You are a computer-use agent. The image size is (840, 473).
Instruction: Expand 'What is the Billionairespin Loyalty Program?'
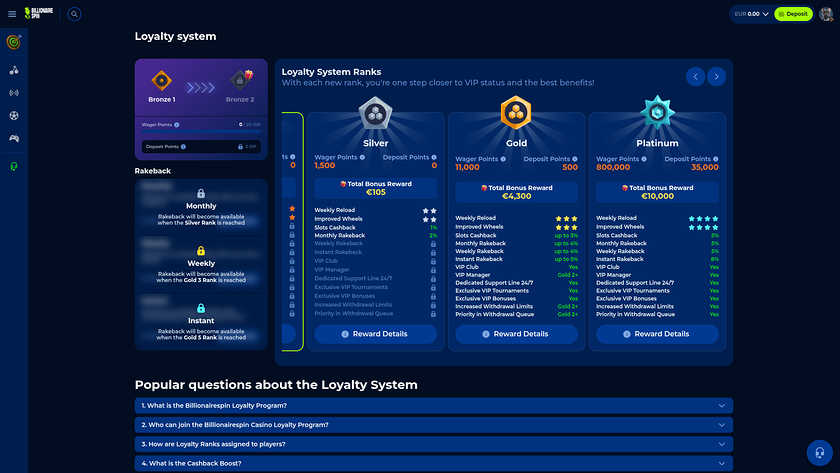pos(433,405)
